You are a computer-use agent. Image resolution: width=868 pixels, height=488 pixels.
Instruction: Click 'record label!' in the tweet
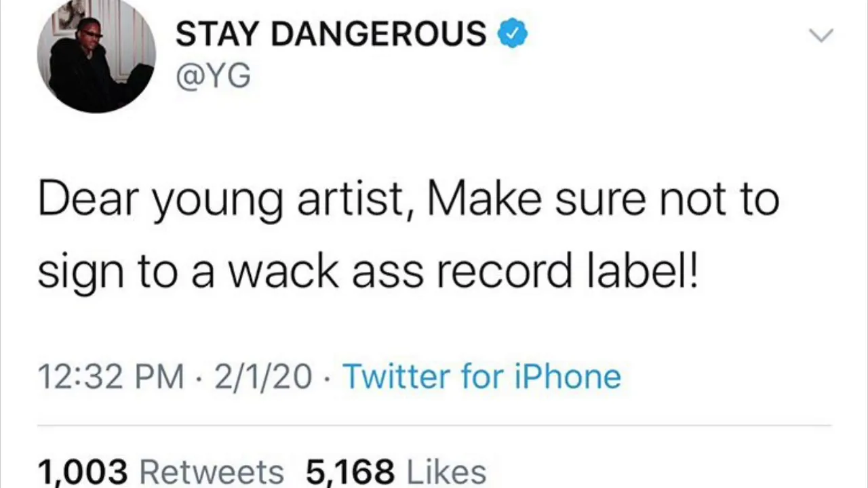(x=566, y=271)
